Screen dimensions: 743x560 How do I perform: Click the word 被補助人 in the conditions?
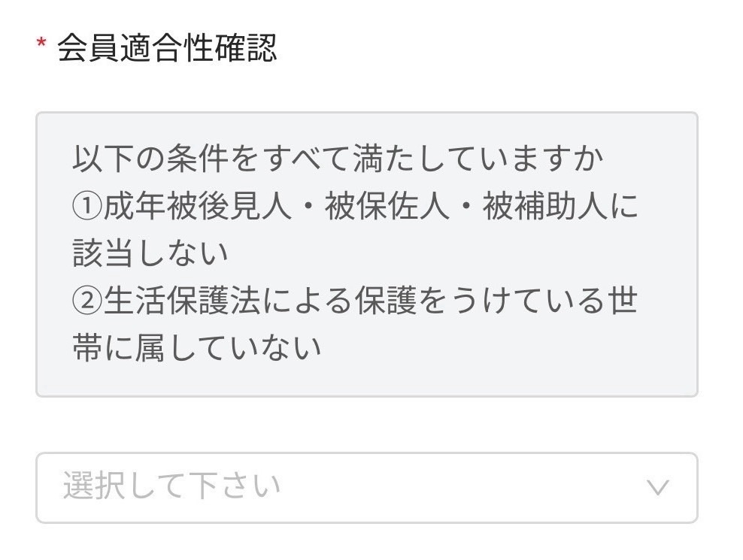pos(545,206)
